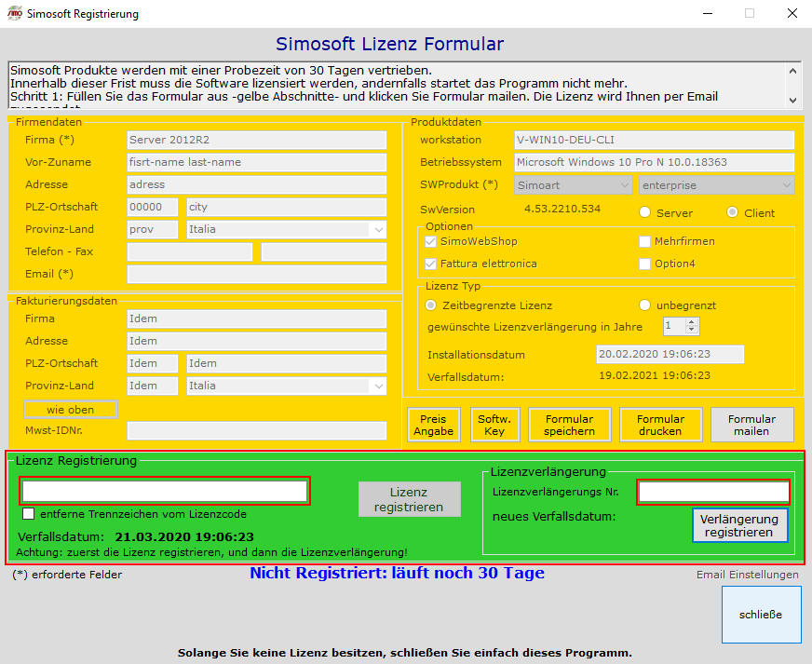Click the Email (*) input field
Image resolution: width=812 pixels, height=664 pixels.
[256, 274]
